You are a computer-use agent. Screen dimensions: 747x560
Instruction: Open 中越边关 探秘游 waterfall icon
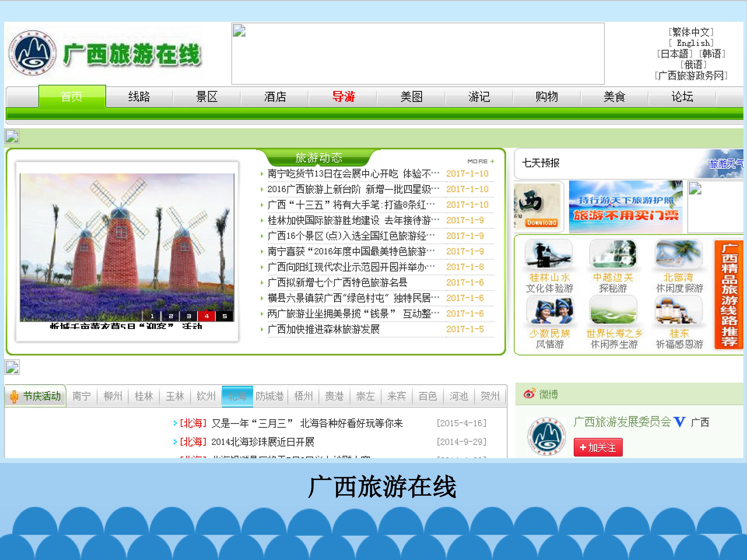(x=613, y=254)
